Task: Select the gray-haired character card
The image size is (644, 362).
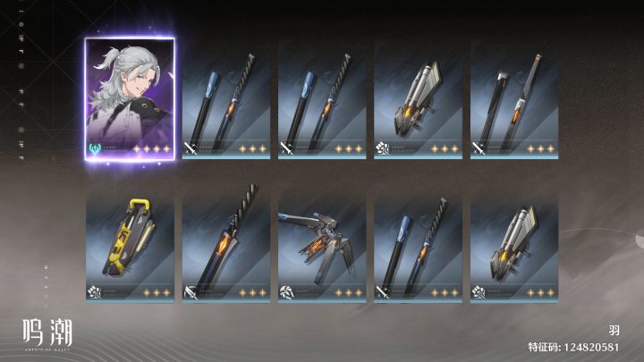Action: 130,99
